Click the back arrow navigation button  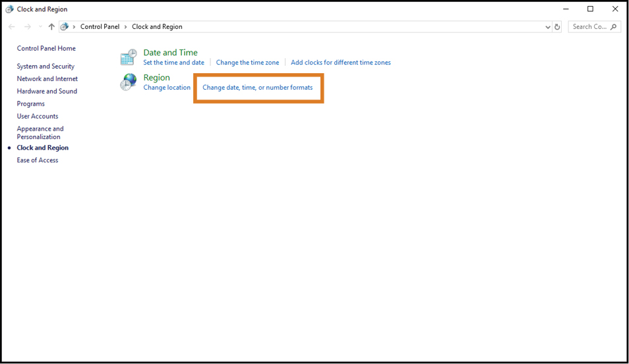pos(12,26)
